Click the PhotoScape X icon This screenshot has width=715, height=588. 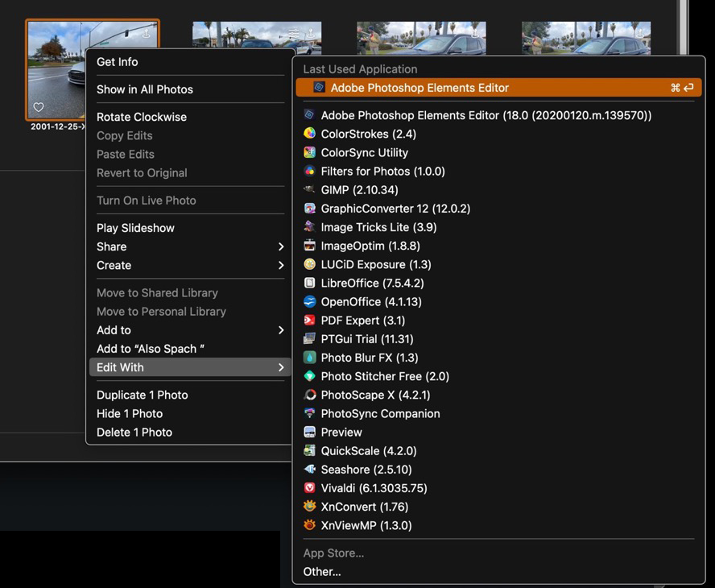[x=310, y=395]
